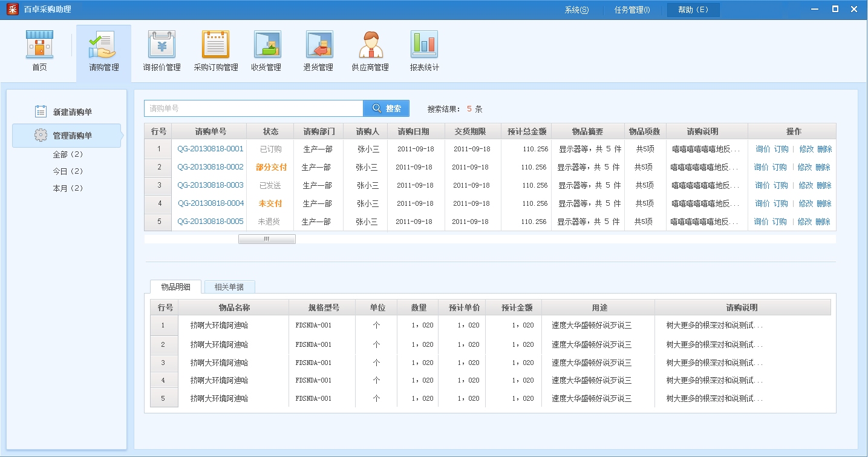Sort by 状态 column header

point(270,131)
